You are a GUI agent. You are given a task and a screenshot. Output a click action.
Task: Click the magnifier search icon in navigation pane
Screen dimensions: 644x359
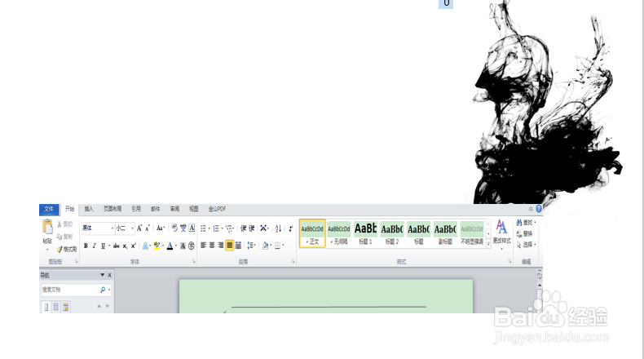click(x=103, y=290)
